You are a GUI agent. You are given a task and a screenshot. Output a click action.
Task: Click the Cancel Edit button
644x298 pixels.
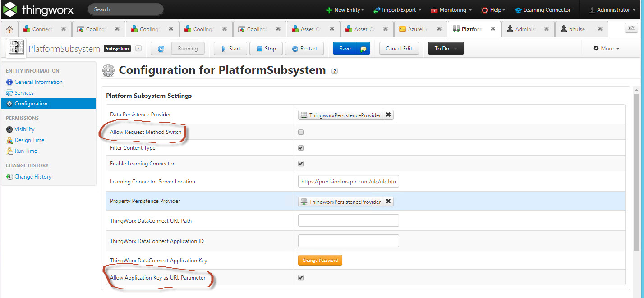click(x=399, y=48)
